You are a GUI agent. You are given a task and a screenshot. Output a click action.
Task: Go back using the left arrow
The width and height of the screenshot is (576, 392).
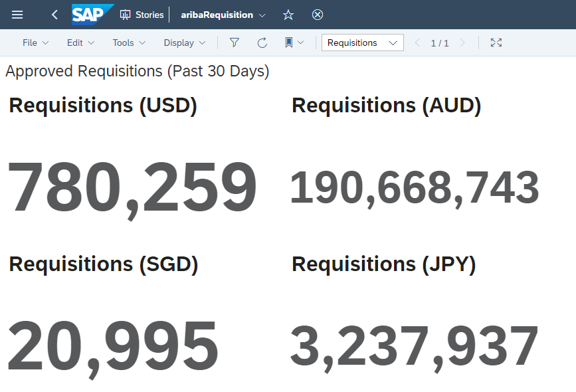[x=54, y=15]
